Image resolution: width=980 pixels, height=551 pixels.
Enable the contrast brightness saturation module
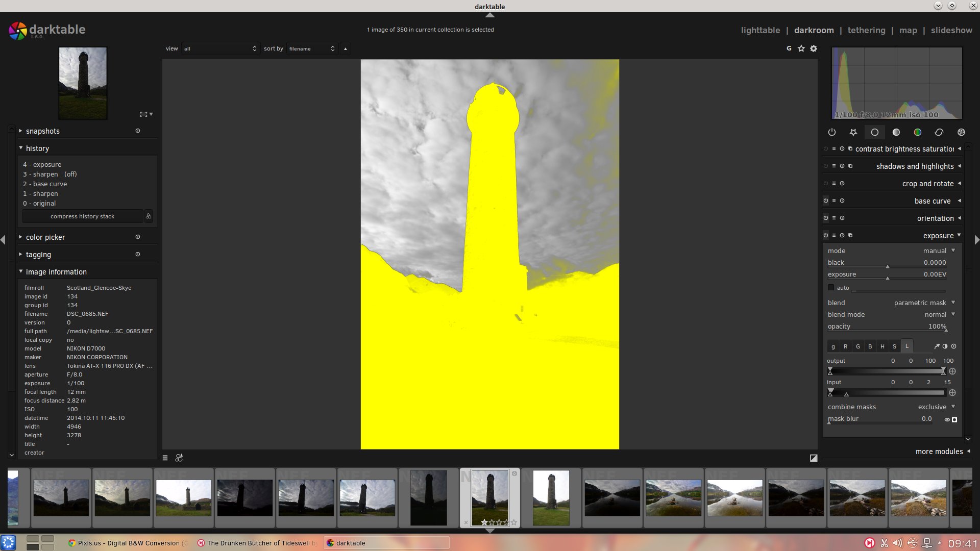[x=825, y=149]
